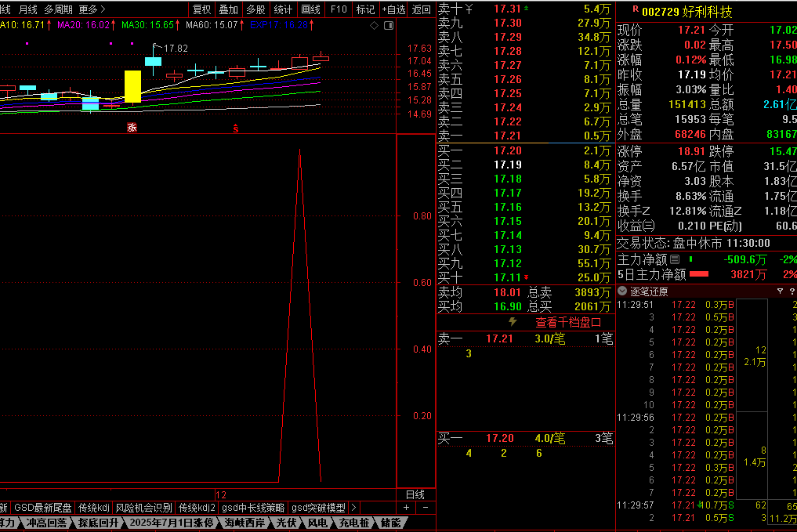
Task: Click the filter icon in 逐笔还原 header
Action: [x=780, y=291]
